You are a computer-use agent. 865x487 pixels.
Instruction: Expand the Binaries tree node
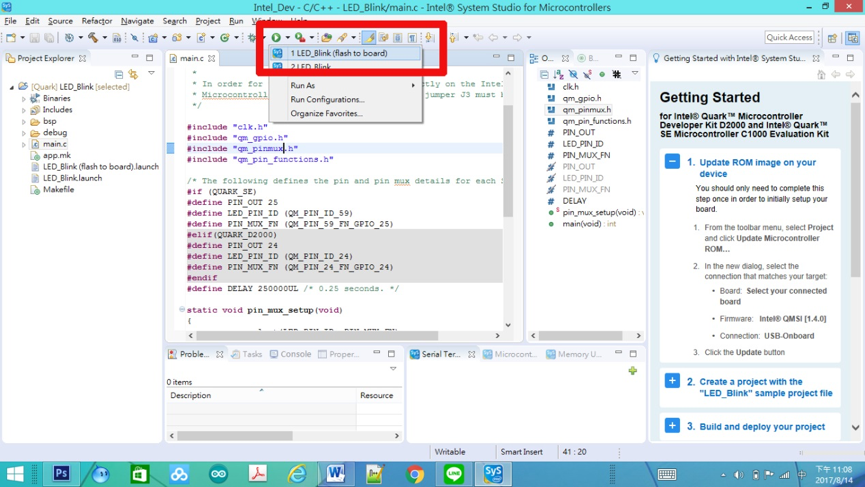(24, 99)
